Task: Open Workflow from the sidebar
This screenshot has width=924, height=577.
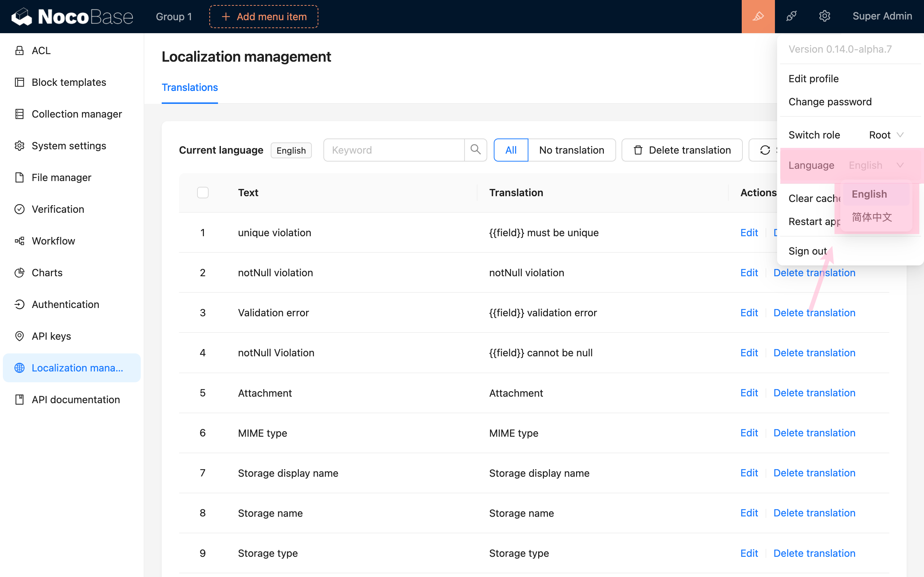Action: pos(53,241)
